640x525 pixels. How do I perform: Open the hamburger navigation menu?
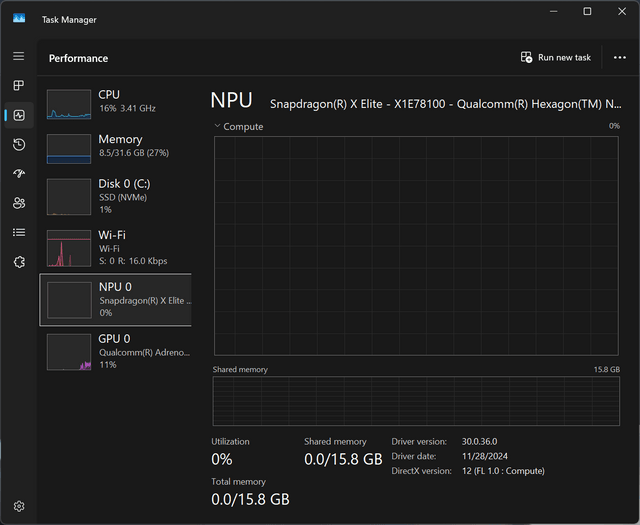18,56
